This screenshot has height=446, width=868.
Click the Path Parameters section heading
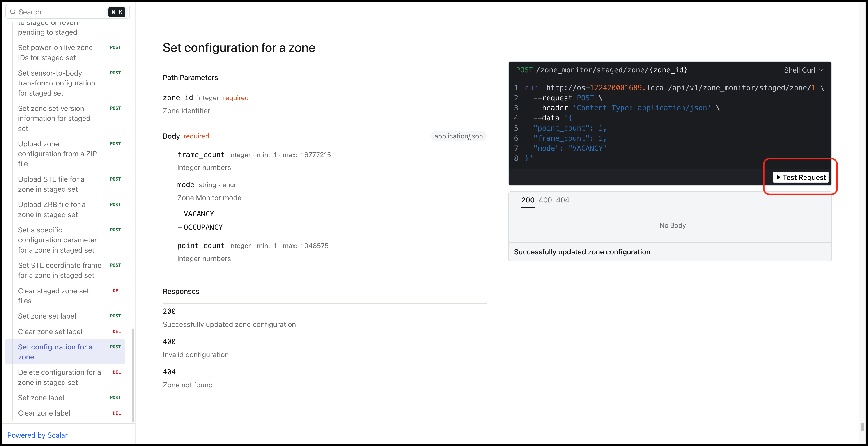coord(190,78)
